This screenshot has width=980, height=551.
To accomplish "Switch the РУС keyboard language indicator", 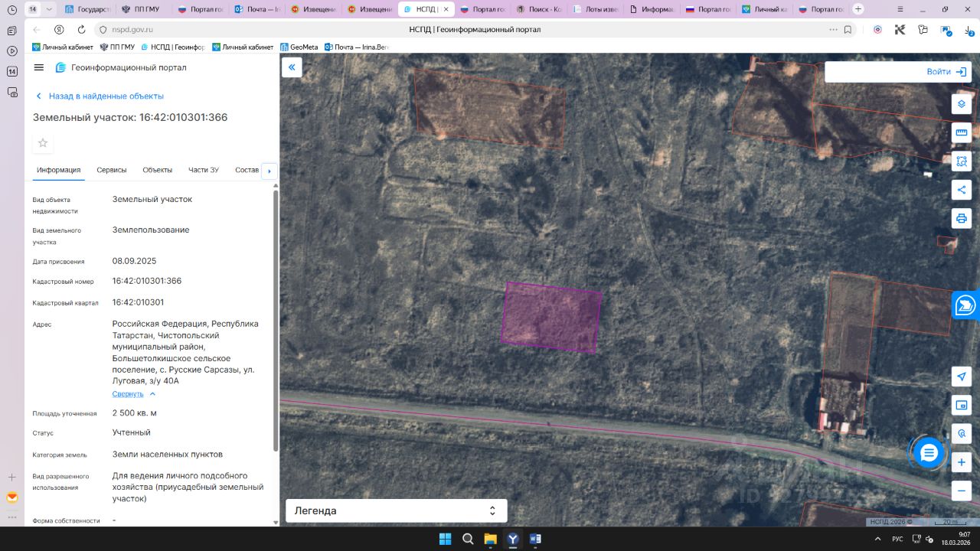I will 897,539.
